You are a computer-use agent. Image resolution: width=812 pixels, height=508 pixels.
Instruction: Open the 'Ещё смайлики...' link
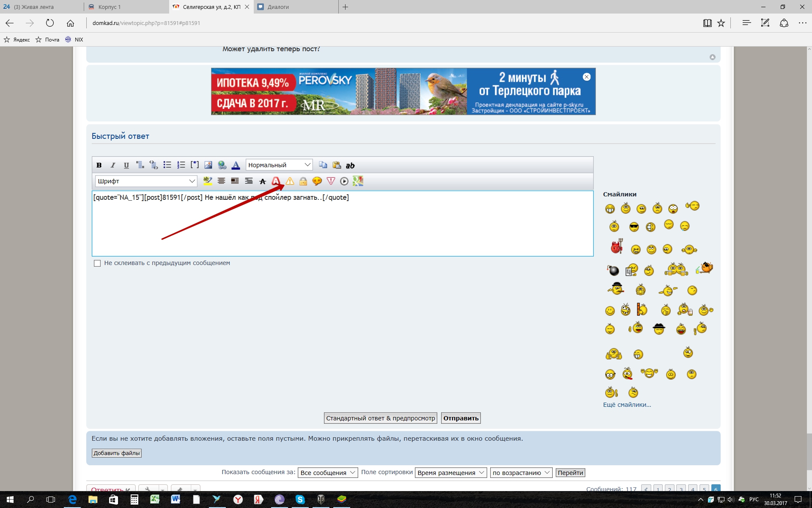tap(627, 405)
